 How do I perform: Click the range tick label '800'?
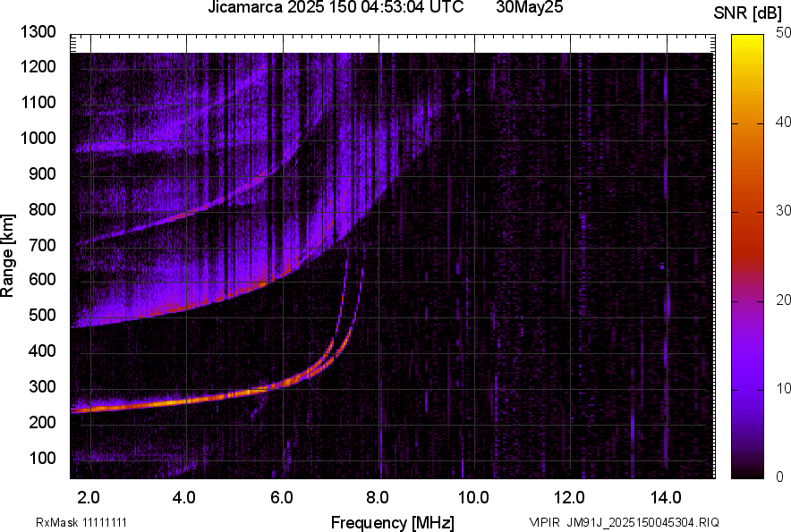(x=42, y=209)
